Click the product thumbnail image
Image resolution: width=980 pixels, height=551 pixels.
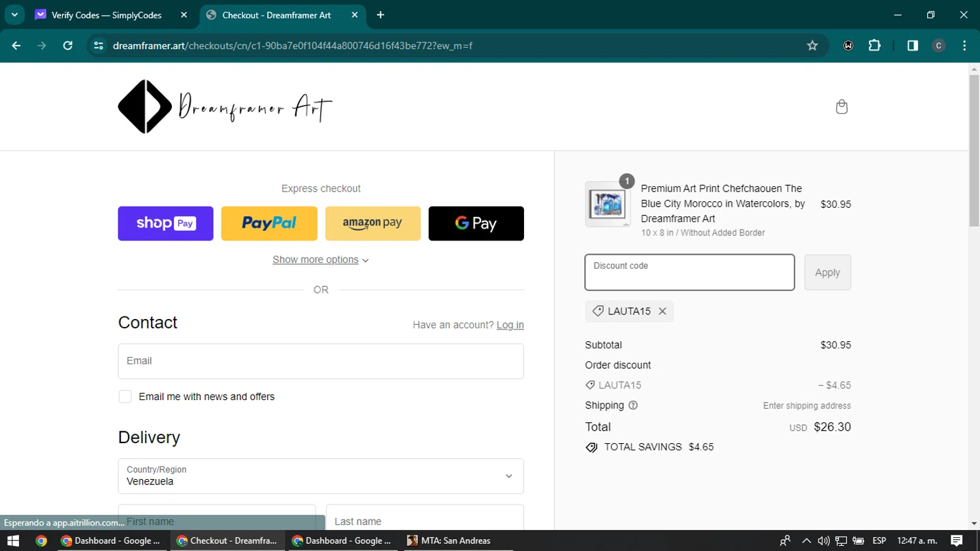(608, 204)
